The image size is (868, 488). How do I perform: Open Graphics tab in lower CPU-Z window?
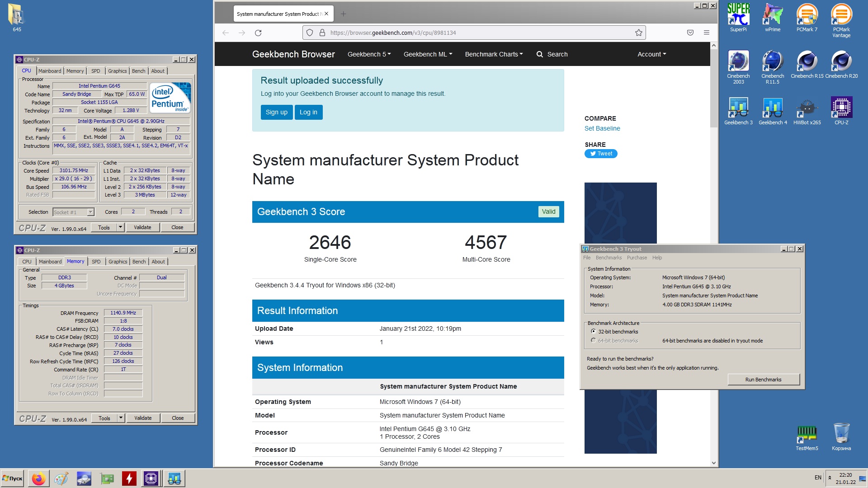pyautogui.click(x=118, y=262)
